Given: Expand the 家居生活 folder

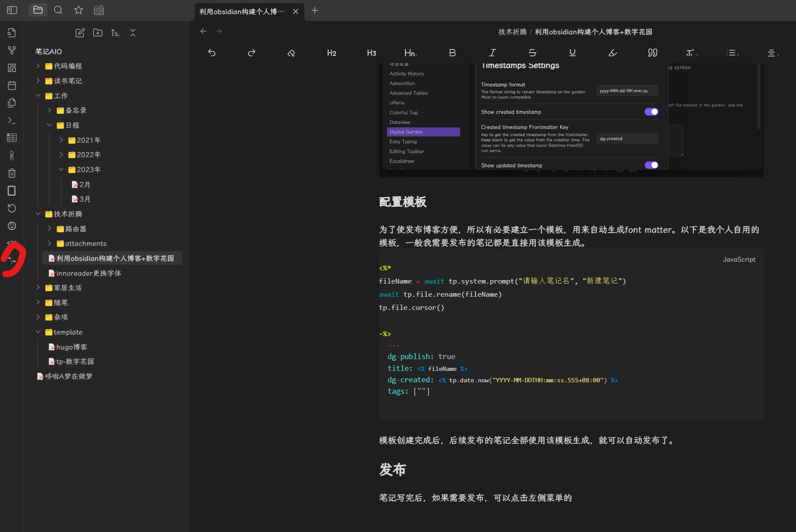Looking at the screenshot, I should pos(38,288).
